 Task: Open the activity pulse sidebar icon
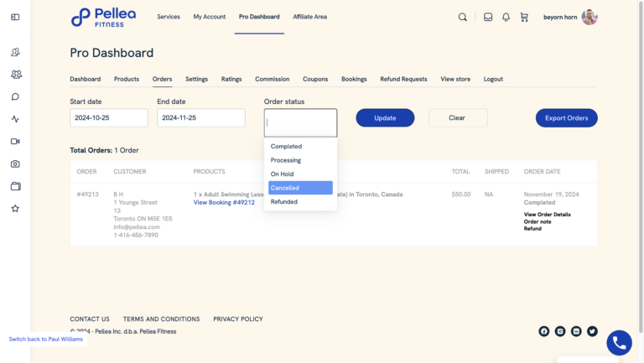point(15,119)
